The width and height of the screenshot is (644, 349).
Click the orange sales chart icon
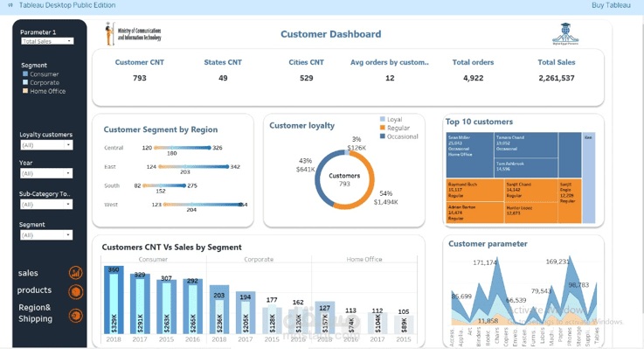click(75, 273)
